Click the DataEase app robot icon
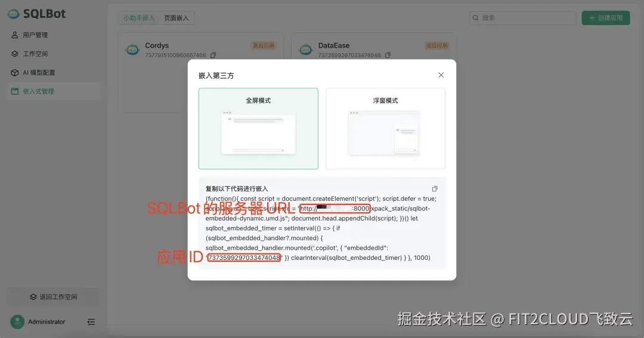The height and width of the screenshot is (338, 644). click(305, 50)
